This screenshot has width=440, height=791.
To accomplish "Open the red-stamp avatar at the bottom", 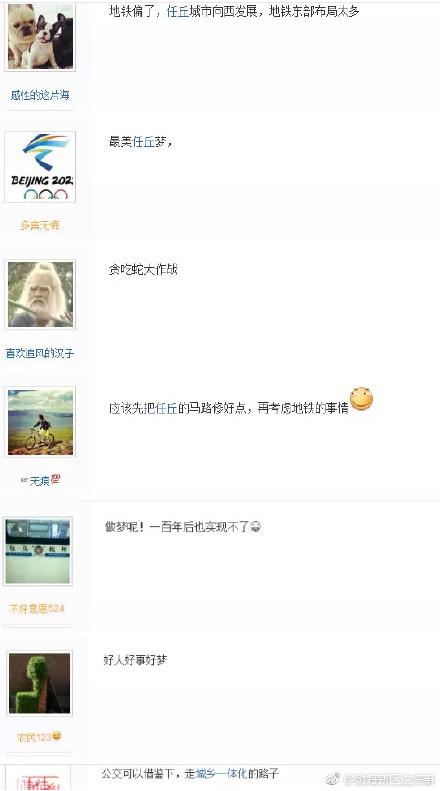I will pyautogui.click(x=38, y=780).
